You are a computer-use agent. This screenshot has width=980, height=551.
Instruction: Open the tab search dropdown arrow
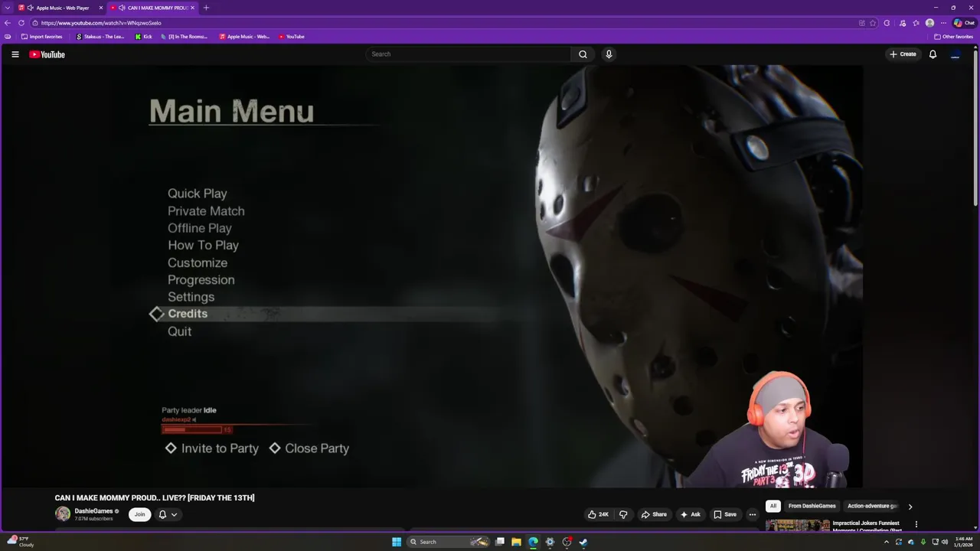click(8, 8)
